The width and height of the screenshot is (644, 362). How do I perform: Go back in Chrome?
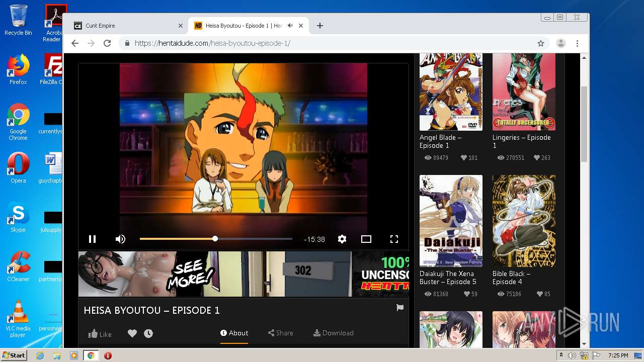pyautogui.click(x=75, y=43)
